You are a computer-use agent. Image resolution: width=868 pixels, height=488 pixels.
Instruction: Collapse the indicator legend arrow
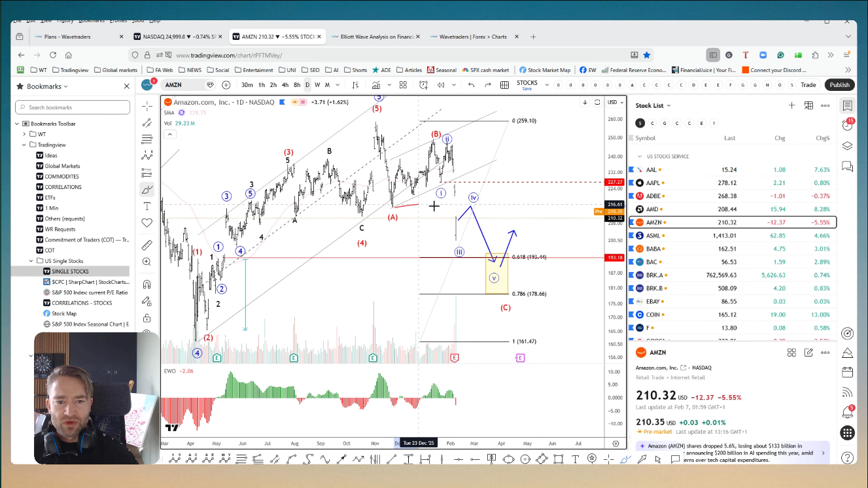point(170,134)
